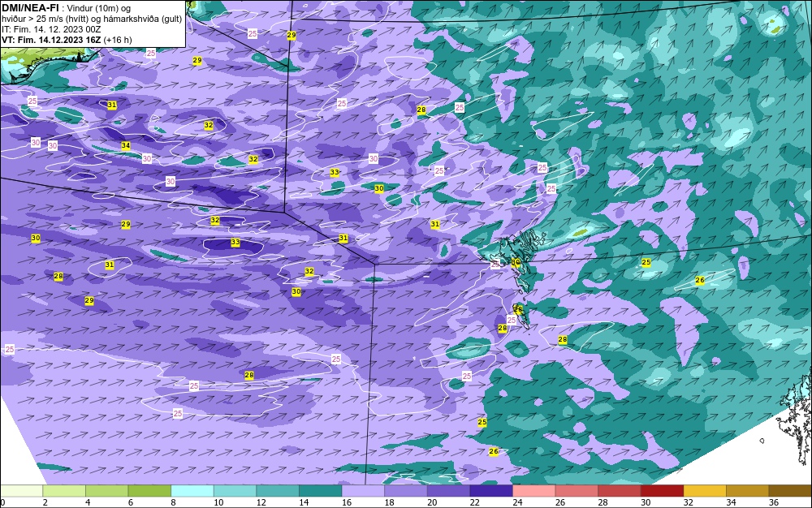Select the 16–18 m/s light lavender legend swatch

pyautogui.click(x=363, y=491)
